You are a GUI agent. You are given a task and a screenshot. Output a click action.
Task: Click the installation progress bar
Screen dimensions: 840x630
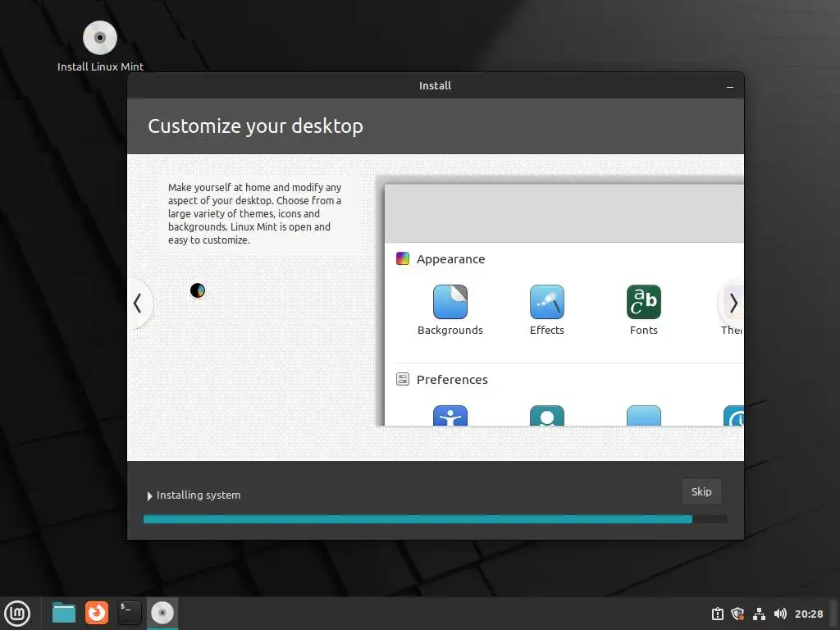[435, 519]
